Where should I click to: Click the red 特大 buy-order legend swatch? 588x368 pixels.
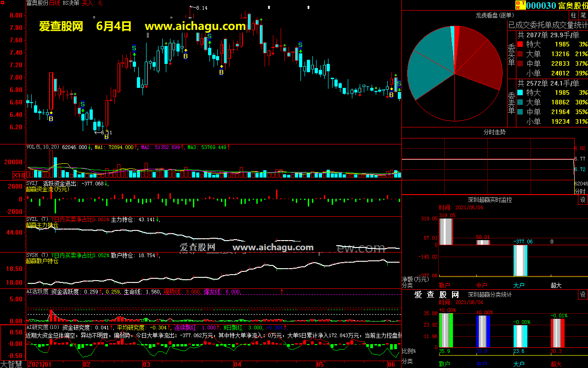pos(520,45)
